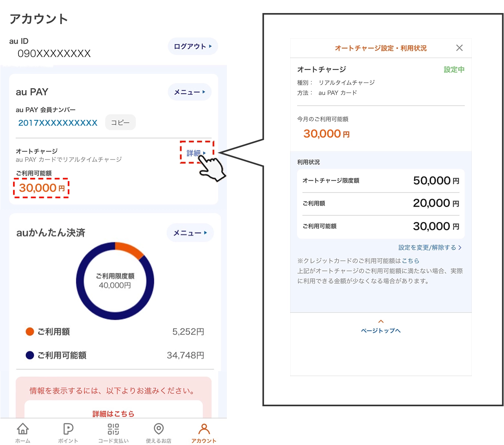Select the 使えるお店 store locator icon
Viewport: 504px width, 445px height.
coord(158,429)
